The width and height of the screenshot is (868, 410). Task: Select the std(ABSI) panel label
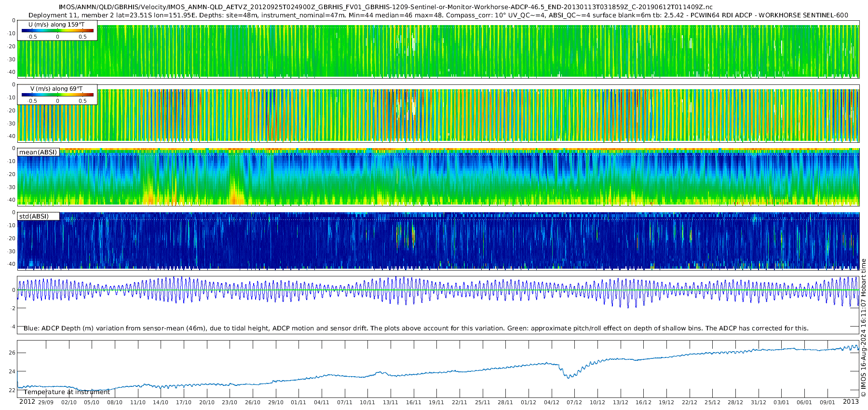tap(38, 216)
